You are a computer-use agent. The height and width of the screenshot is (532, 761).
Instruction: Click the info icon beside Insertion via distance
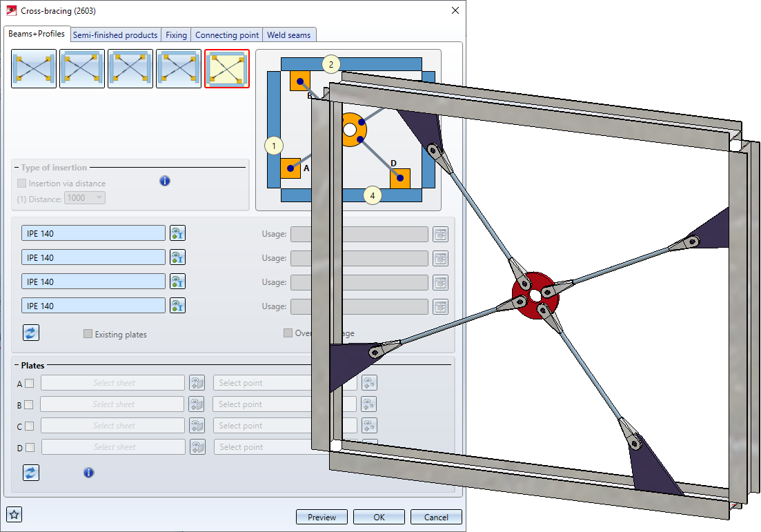coord(164,181)
